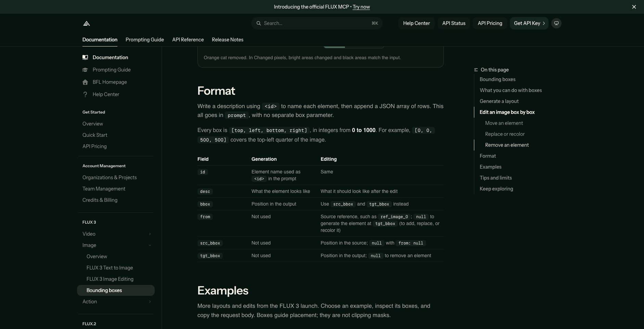Screen dimensions: 644x329
Task: Open Quick Start in the sidebar
Action: tap(95, 135)
